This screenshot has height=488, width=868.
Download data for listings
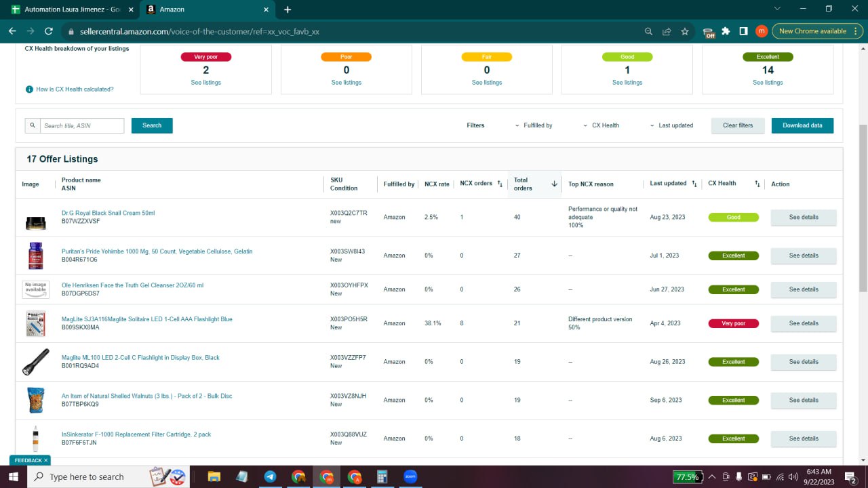tap(802, 125)
